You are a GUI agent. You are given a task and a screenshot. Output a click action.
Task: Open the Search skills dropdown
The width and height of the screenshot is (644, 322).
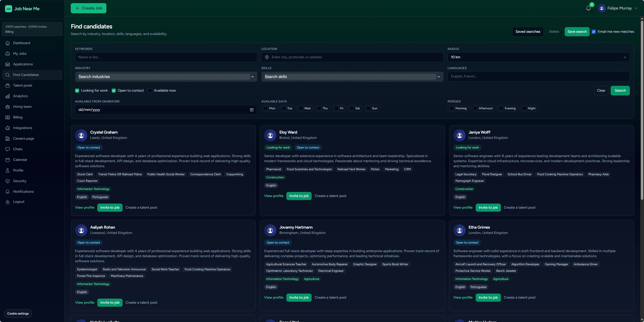(352, 77)
